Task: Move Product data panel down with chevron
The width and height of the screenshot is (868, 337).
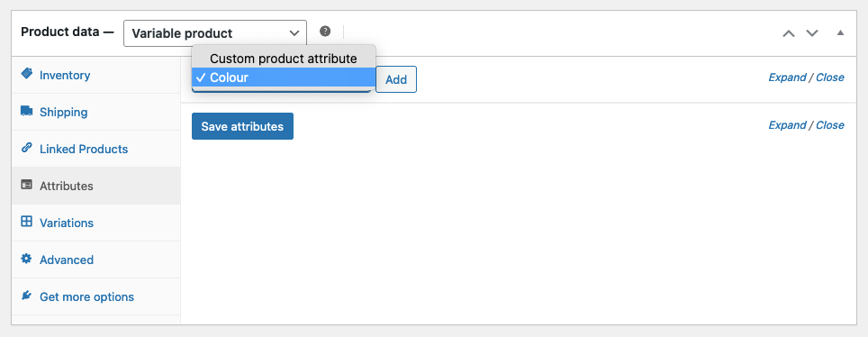Action: [x=812, y=33]
